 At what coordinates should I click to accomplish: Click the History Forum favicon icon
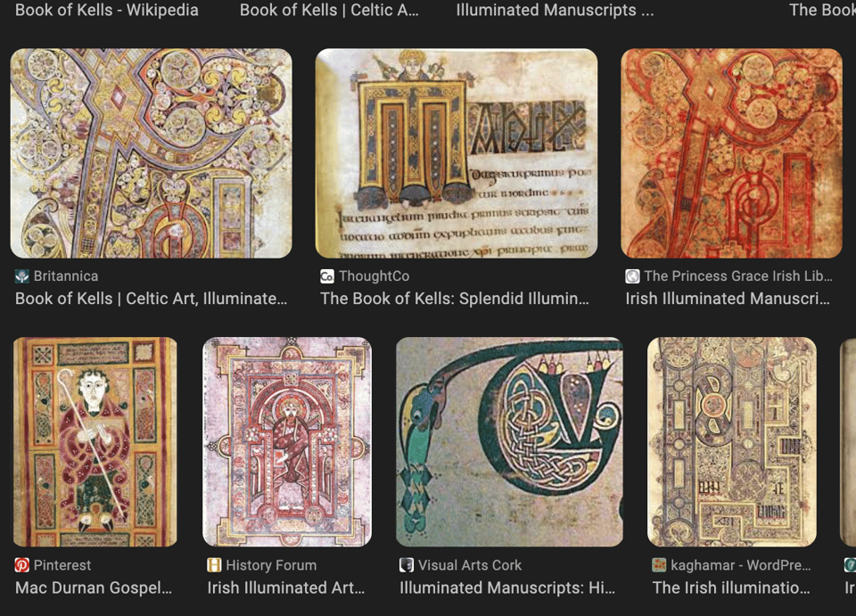pyautogui.click(x=214, y=564)
